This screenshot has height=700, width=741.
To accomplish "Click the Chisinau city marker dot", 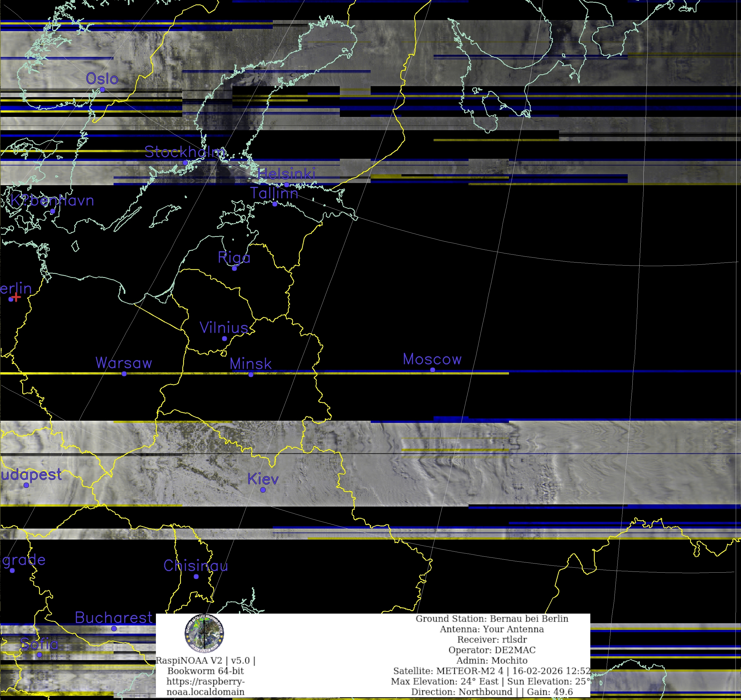I will click(196, 576).
